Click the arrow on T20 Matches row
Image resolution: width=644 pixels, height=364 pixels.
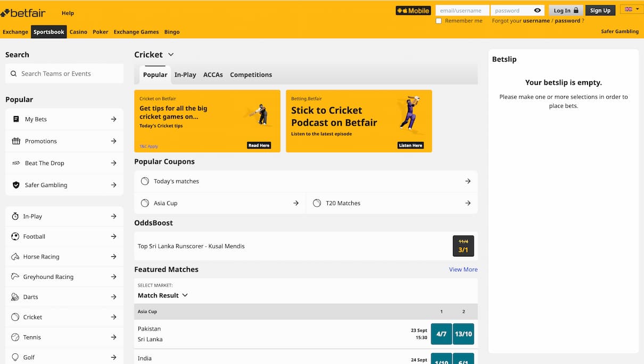coord(468,203)
